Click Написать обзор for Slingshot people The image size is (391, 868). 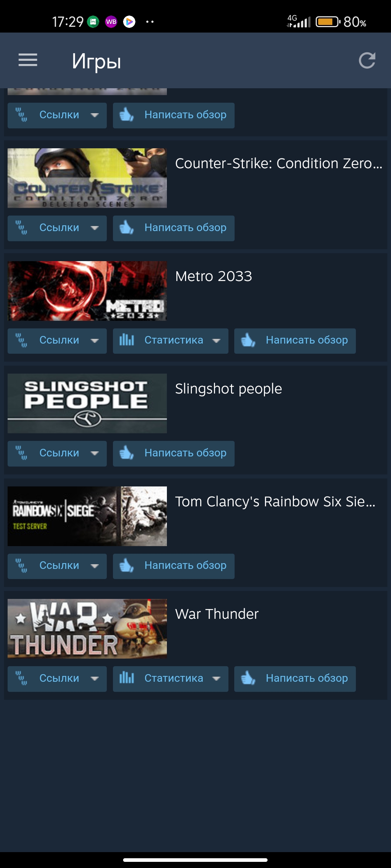(x=174, y=454)
